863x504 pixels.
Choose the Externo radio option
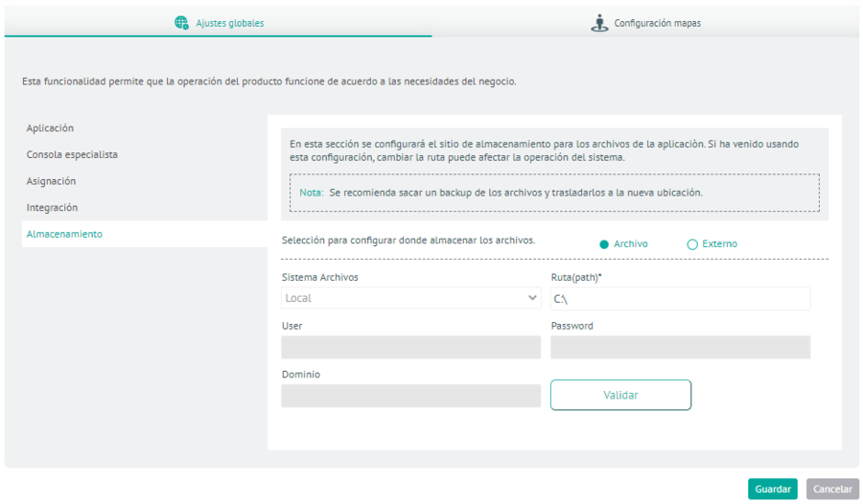coord(692,244)
